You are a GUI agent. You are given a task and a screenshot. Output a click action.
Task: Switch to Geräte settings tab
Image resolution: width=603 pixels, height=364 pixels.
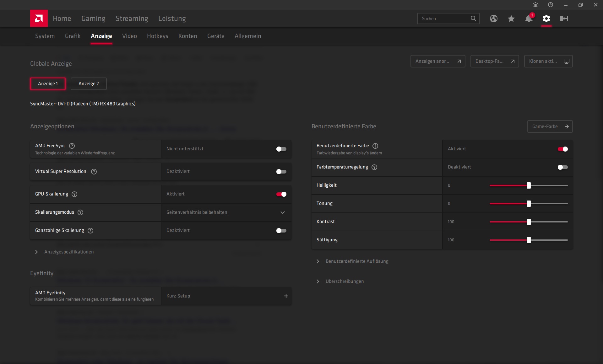pos(216,36)
